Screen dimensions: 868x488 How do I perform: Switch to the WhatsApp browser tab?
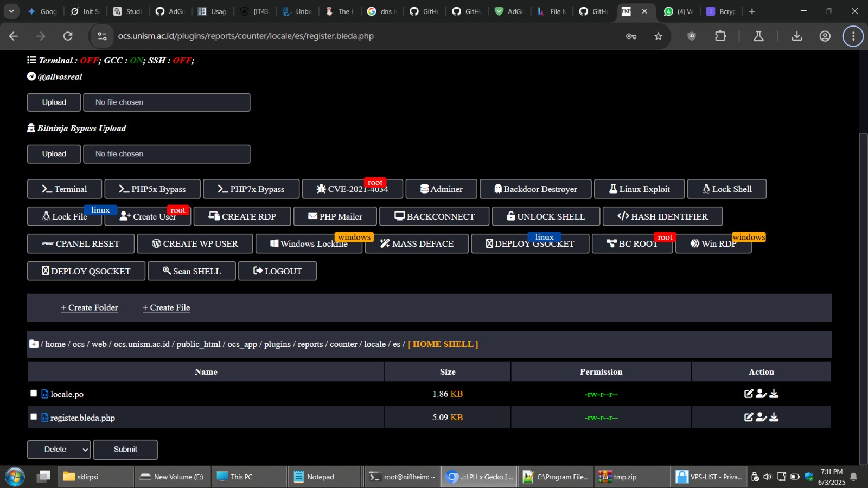coord(678,11)
